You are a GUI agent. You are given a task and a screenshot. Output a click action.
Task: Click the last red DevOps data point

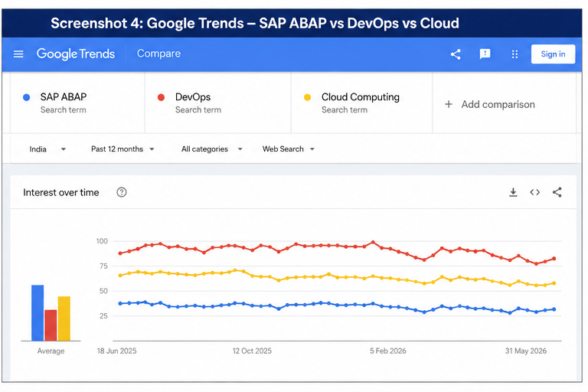[x=554, y=259]
